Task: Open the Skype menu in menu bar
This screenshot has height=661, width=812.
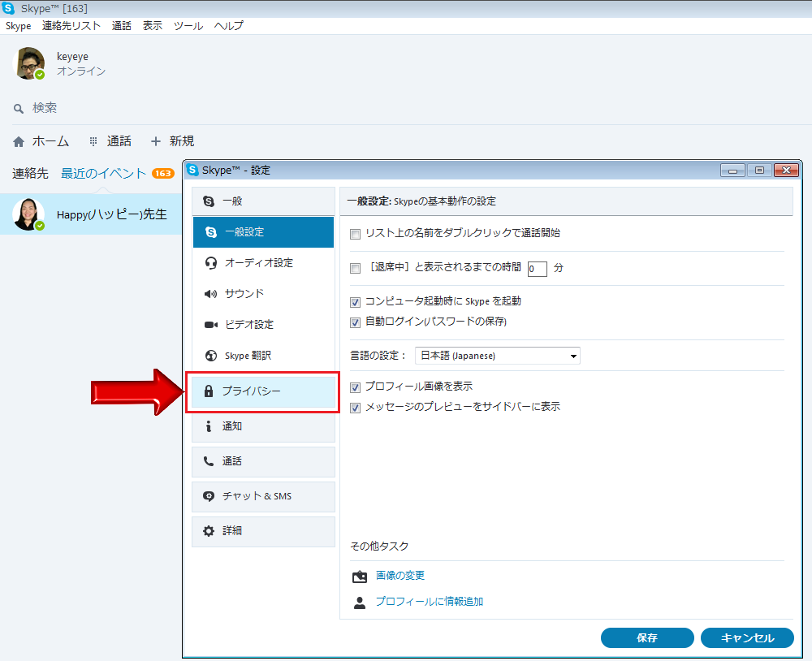Action: coord(18,26)
